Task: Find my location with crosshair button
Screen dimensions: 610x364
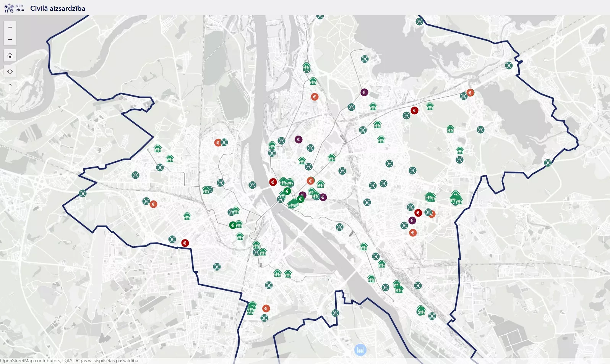Action: pyautogui.click(x=10, y=71)
